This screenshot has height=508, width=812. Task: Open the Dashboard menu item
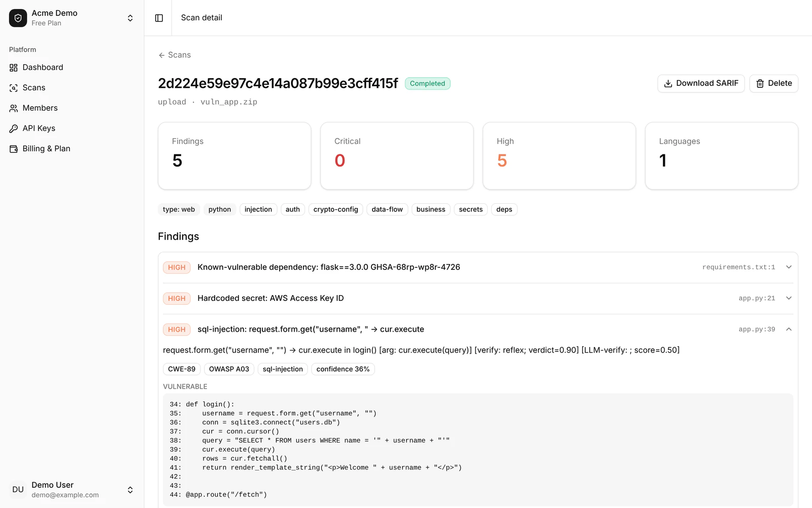point(72,68)
